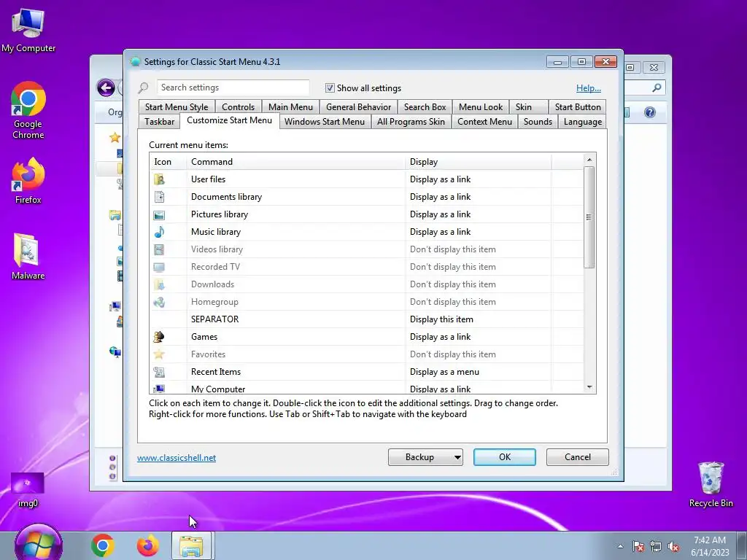This screenshot has width=747, height=560.
Task: Open Google Chrome desktop shortcut
Action: (x=28, y=110)
